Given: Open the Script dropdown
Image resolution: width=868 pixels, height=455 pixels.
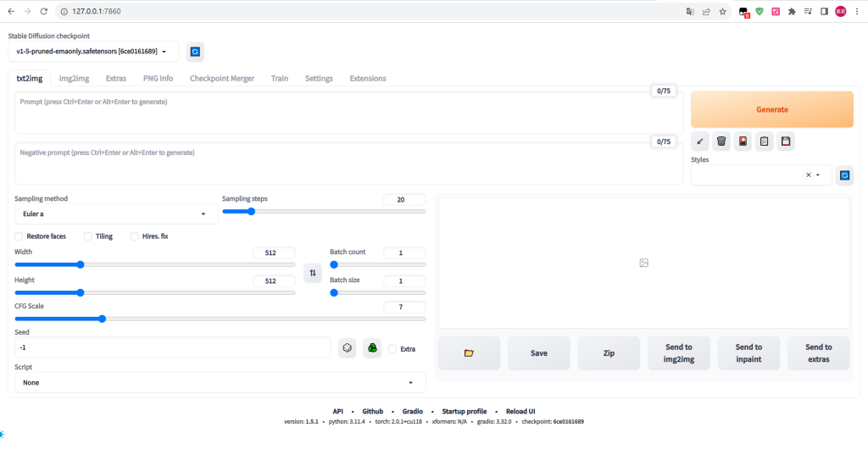Looking at the screenshot, I should pyautogui.click(x=220, y=383).
